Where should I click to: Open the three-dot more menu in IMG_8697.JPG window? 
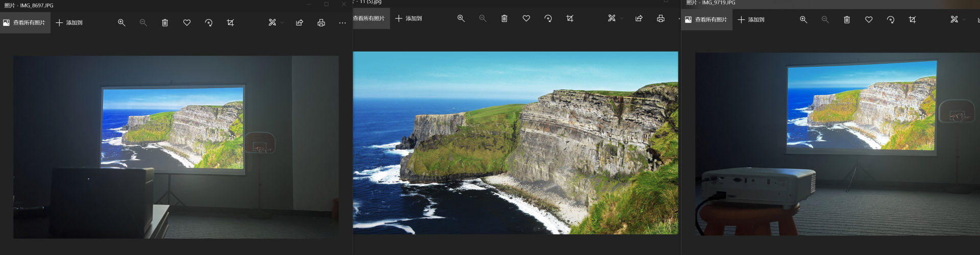pyautogui.click(x=342, y=23)
